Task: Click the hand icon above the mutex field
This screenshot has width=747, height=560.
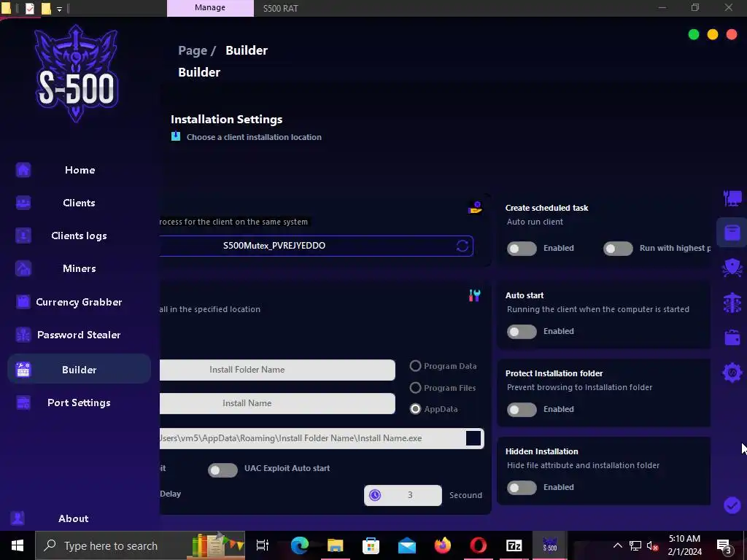Action: coord(475,208)
